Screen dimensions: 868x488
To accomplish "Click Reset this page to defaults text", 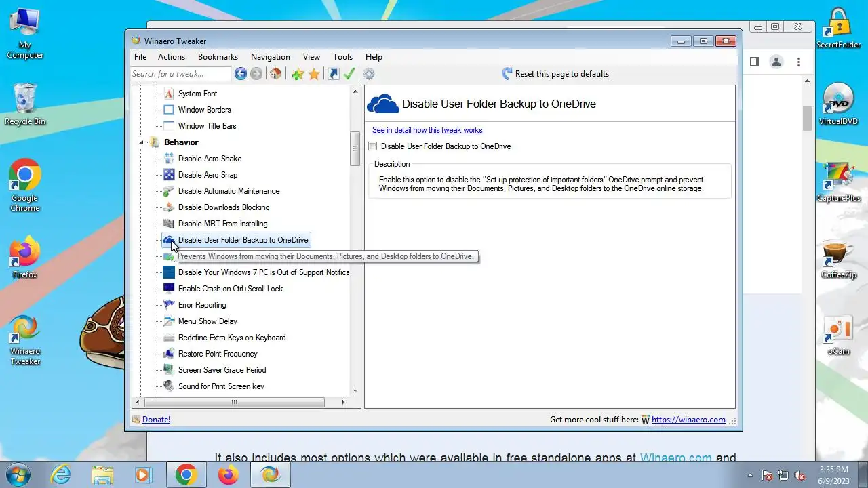I will click(x=562, y=74).
